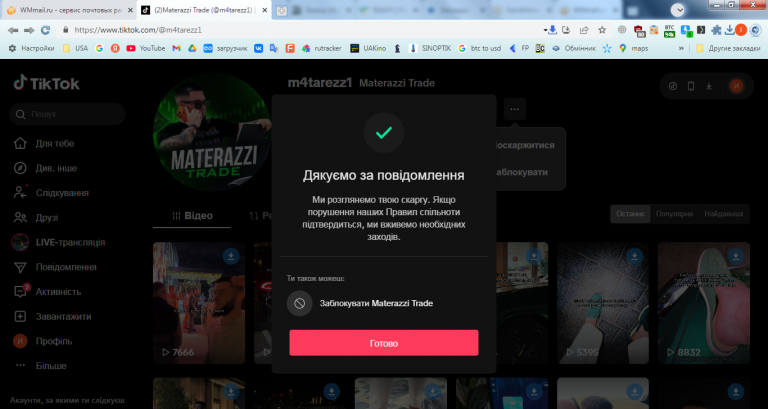Open Gmail bookmark icon
The image size is (768, 409).
pyautogui.click(x=176, y=48)
